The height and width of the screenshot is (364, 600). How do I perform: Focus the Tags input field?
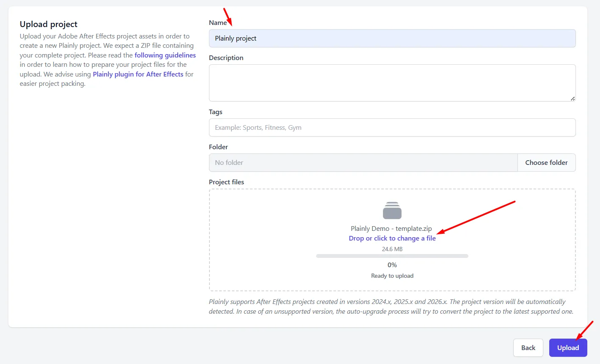coord(392,127)
